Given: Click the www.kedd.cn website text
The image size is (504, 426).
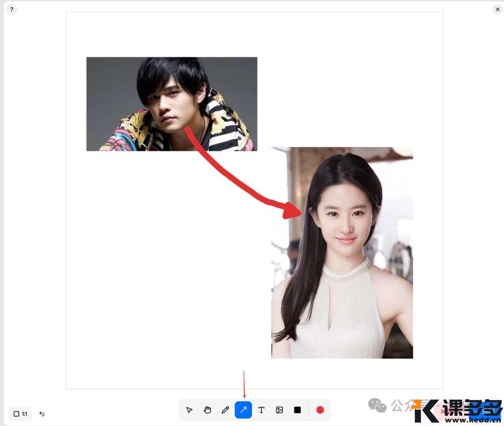Looking at the screenshot, I should (x=471, y=420).
